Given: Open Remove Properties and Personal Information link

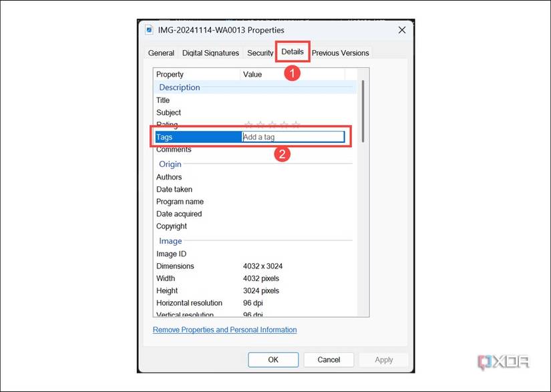Looking at the screenshot, I should [x=224, y=330].
